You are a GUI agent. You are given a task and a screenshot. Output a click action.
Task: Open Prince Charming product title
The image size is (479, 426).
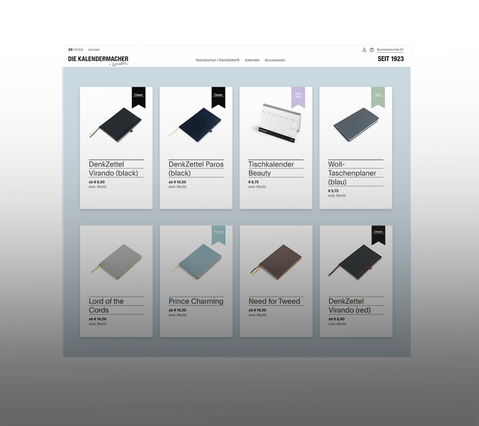tap(196, 301)
